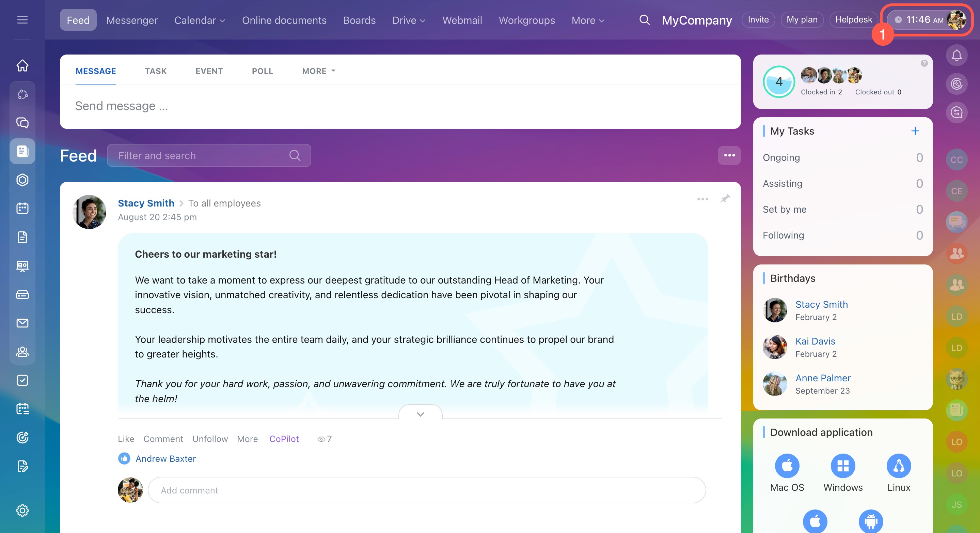Open Workgroups in the top menu
This screenshot has width=980, height=533.
(526, 20)
